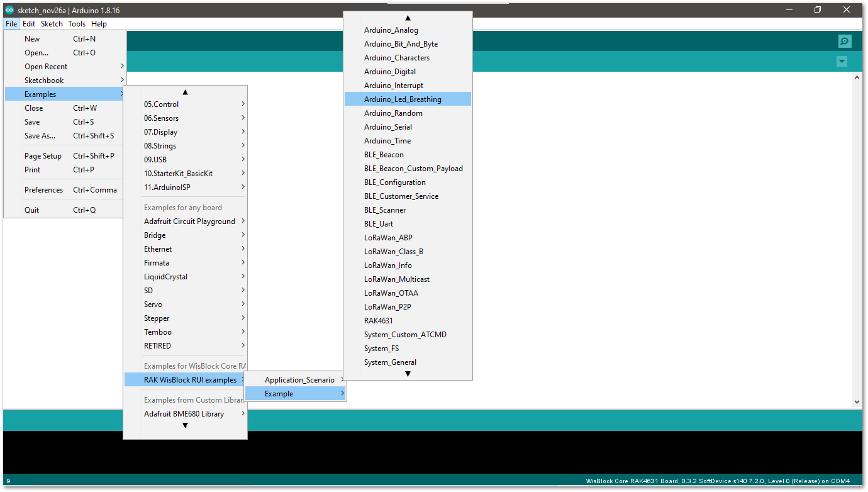Open the Serial Monitor icon

coord(845,42)
